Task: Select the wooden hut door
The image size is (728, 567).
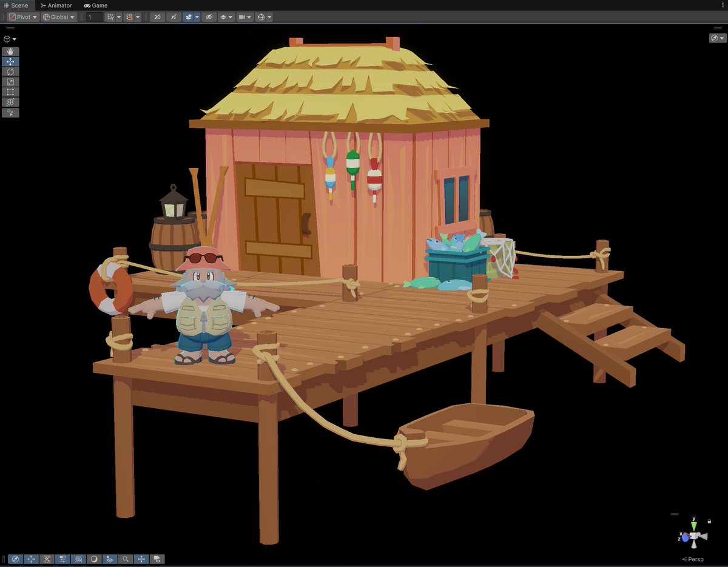Action: tap(277, 218)
